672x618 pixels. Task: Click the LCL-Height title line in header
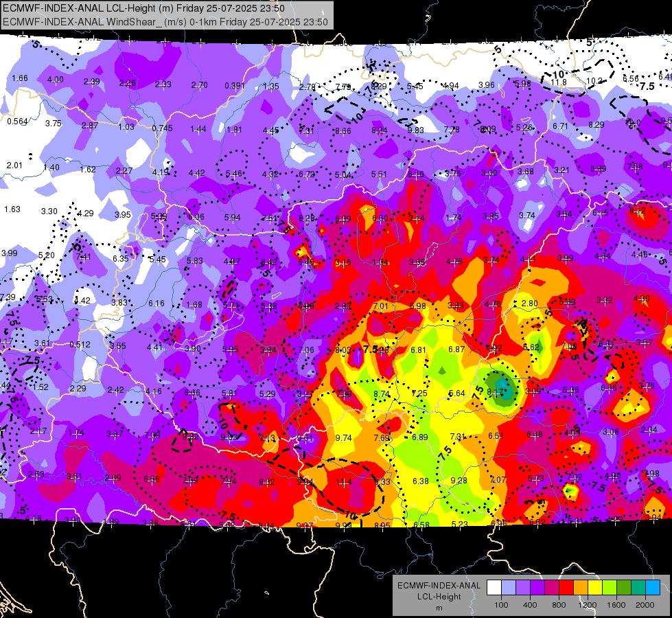click(143, 8)
